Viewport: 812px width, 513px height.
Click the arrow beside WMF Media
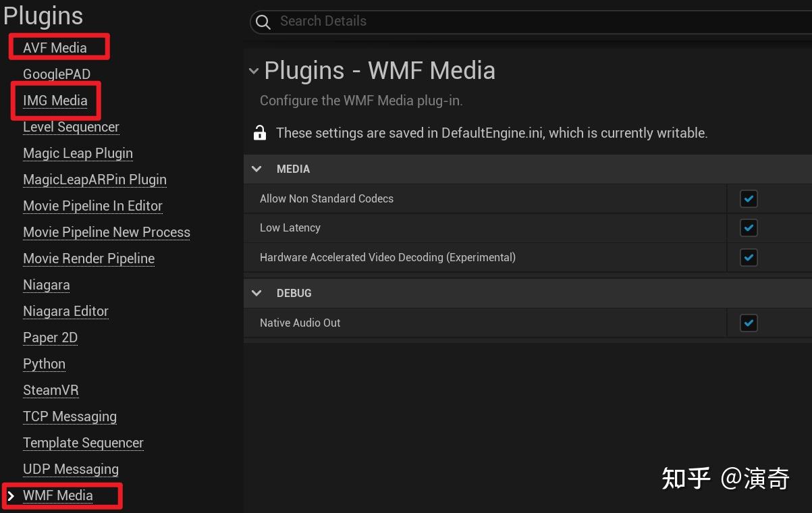tap(10, 496)
